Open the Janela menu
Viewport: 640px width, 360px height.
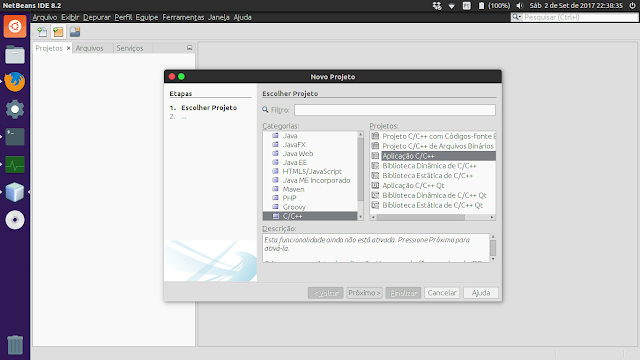[x=219, y=17]
